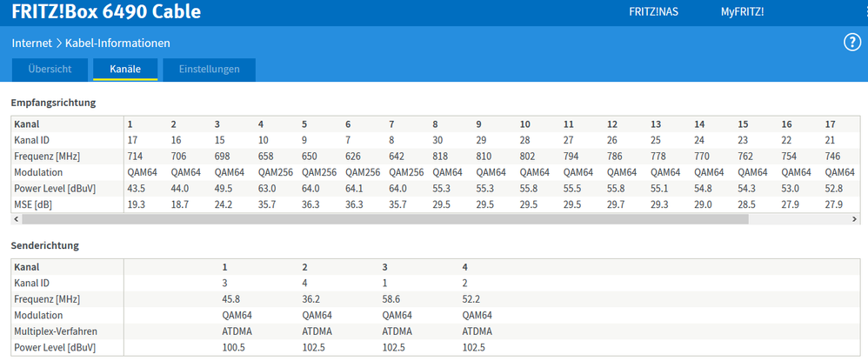868x361 pixels.
Task: Select the Kanäle tab
Action: (x=125, y=69)
